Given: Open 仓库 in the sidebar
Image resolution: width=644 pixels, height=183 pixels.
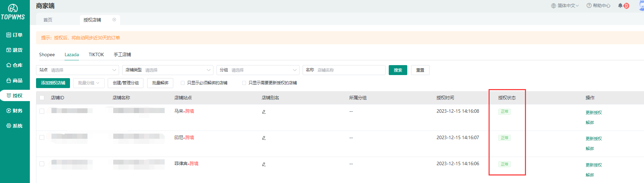Looking at the screenshot, I should click(14, 65).
